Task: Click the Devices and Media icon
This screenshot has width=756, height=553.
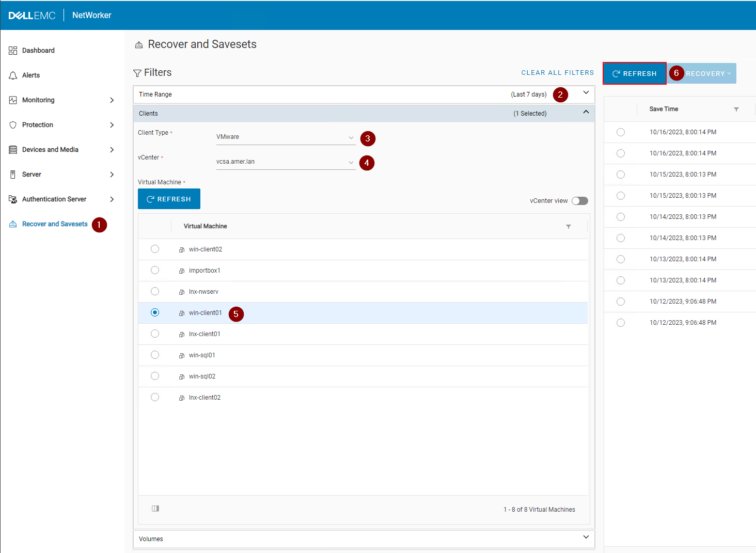Action: [x=12, y=149]
